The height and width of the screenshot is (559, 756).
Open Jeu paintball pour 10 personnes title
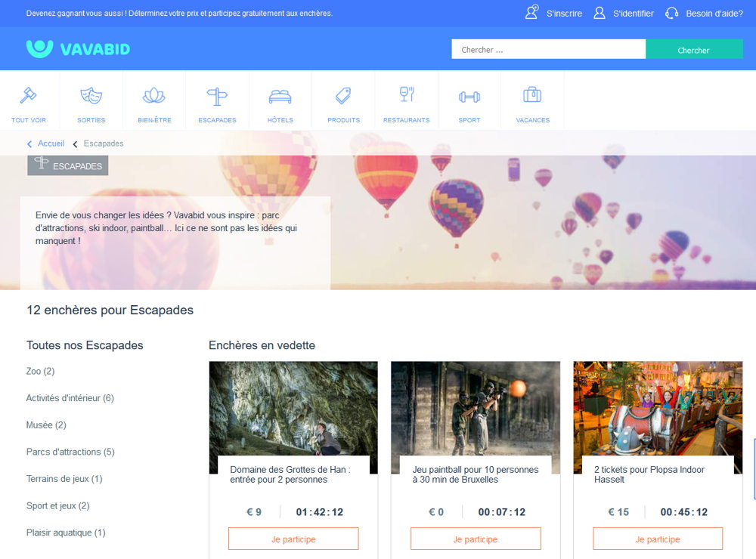point(476,474)
